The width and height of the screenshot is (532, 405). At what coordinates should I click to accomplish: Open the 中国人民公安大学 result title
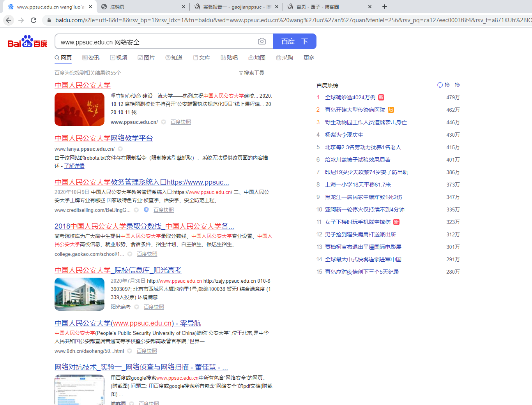point(83,85)
